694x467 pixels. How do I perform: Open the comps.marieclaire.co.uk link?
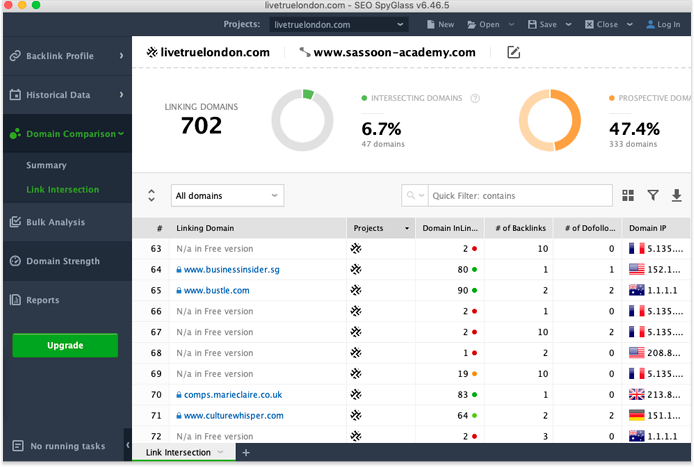(x=233, y=395)
